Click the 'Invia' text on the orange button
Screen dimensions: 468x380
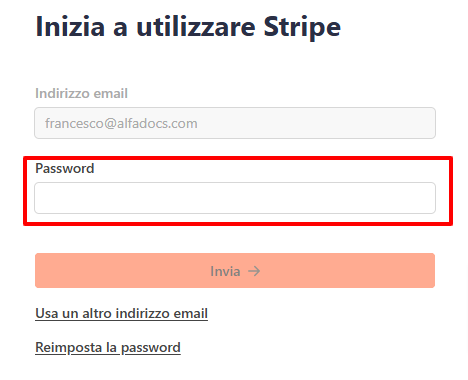(225, 271)
